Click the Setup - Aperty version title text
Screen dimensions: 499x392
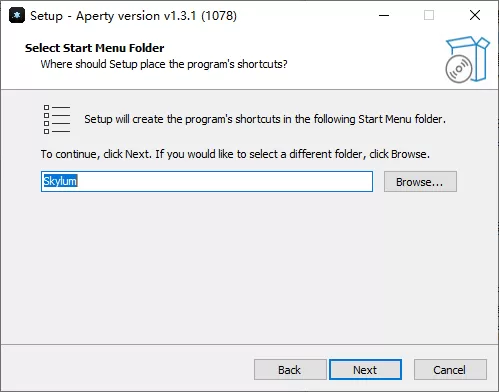point(133,16)
